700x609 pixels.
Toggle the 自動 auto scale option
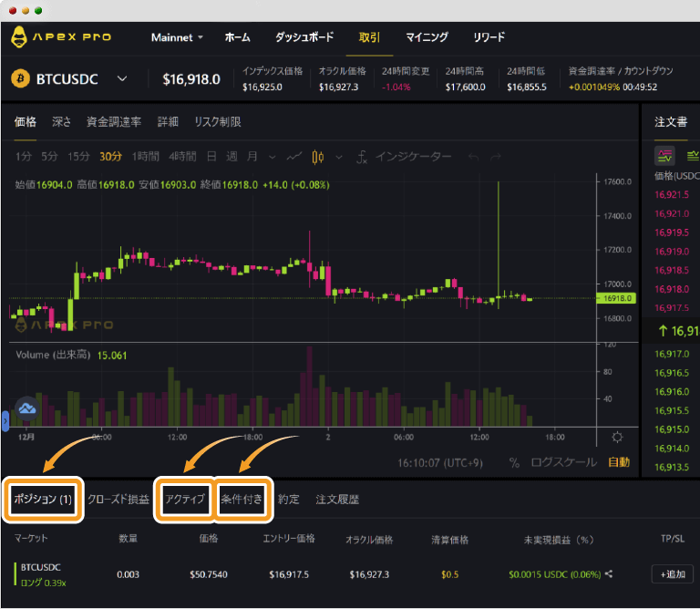[x=618, y=462]
